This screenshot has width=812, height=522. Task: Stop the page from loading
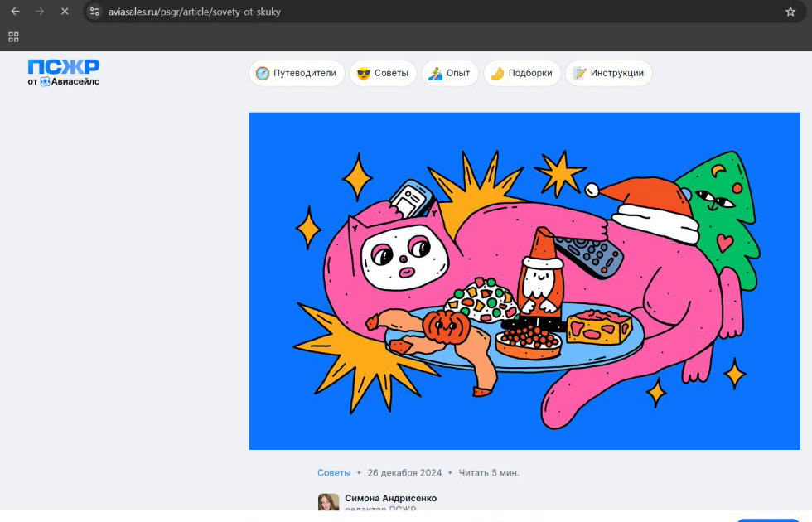[65, 12]
